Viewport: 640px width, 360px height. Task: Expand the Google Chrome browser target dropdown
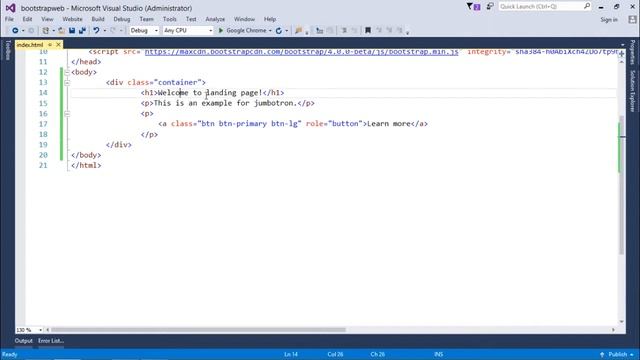point(270,31)
